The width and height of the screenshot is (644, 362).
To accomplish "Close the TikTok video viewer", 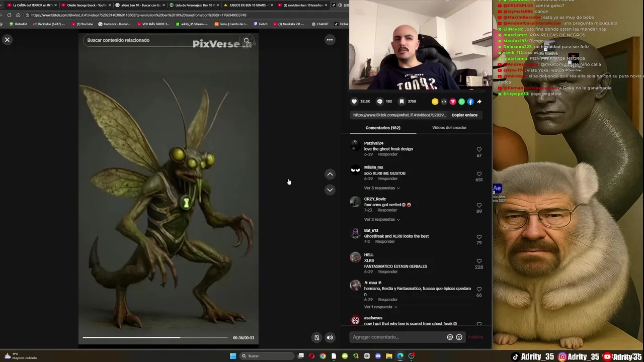I will (7, 39).
